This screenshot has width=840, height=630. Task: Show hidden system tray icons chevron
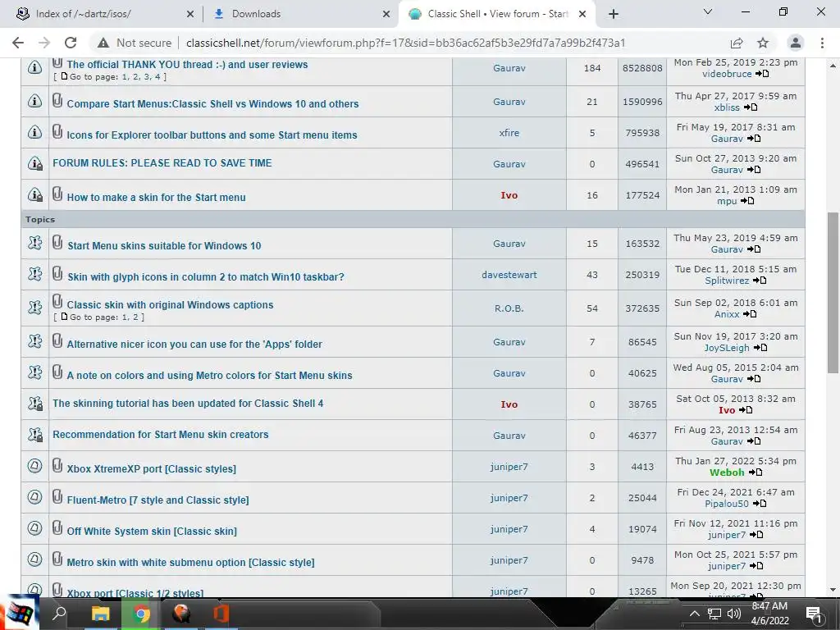click(x=694, y=614)
